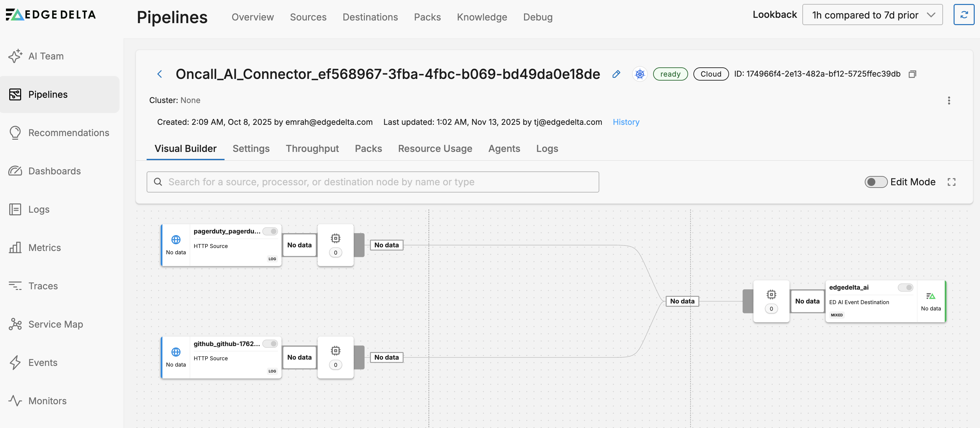Open the fullscreen view of the pipeline canvas

952,182
